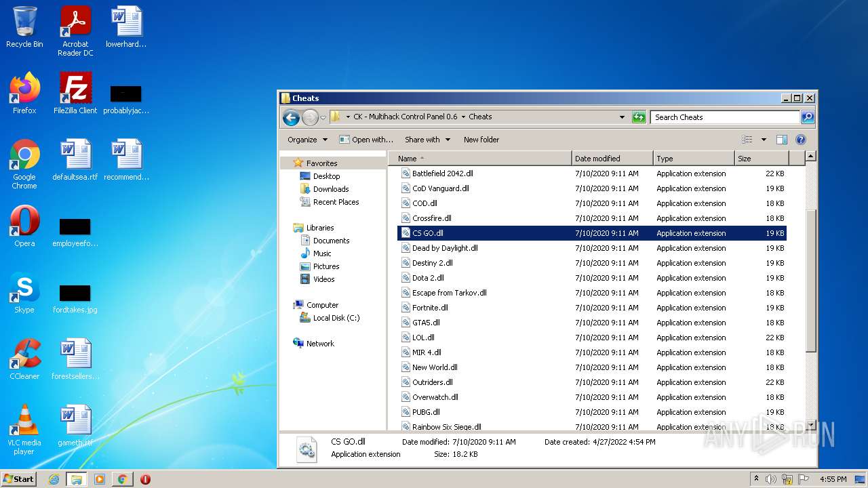Click the vertical scrollbar thumb in file list
Screen dimensions: 868x488
pyautogui.click(x=810, y=280)
